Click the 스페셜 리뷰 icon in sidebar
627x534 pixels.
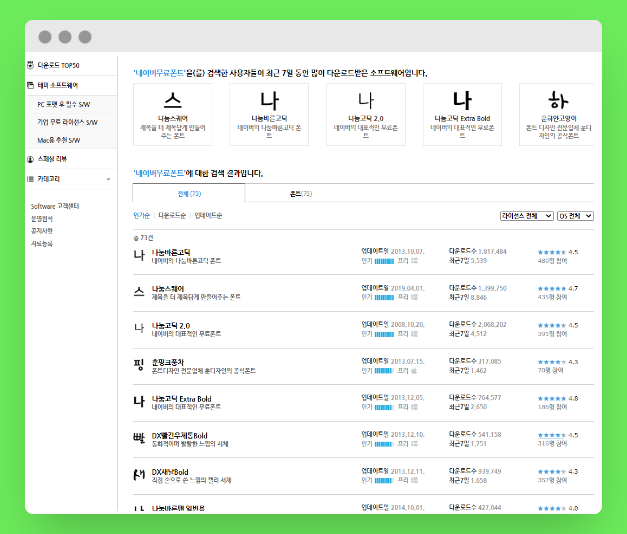(30, 159)
